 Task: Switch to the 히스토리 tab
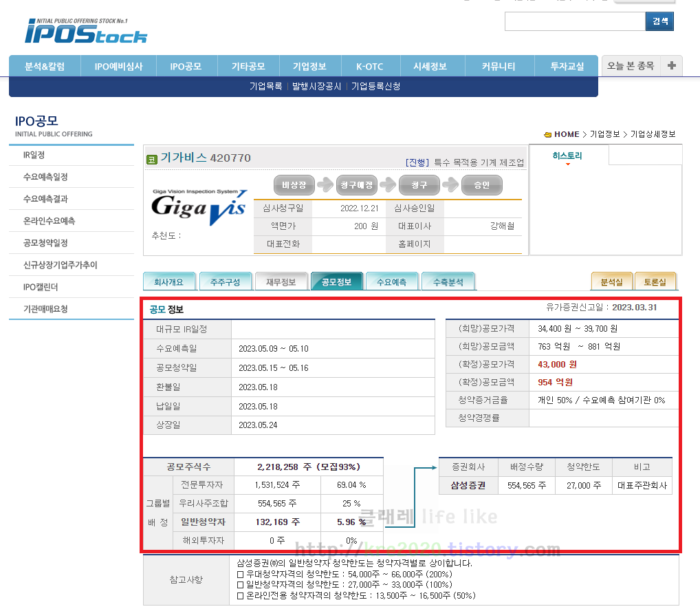pos(567,156)
